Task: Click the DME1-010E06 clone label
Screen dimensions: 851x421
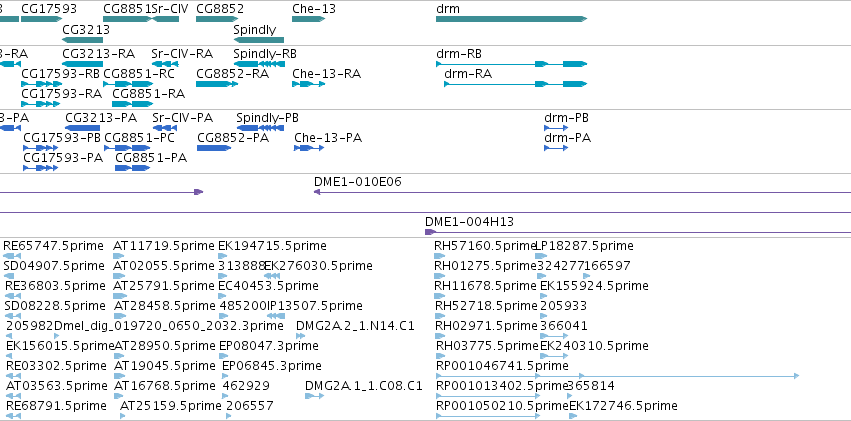Action: click(x=358, y=182)
